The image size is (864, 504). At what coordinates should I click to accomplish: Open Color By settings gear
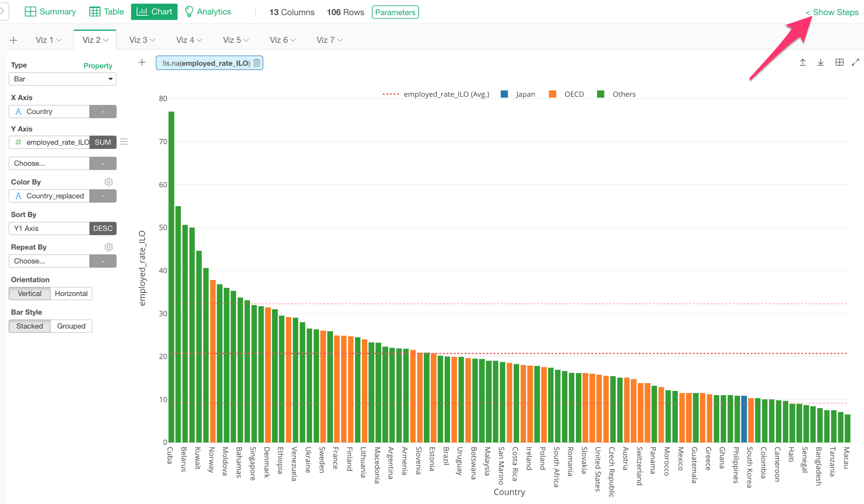coord(108,182)
